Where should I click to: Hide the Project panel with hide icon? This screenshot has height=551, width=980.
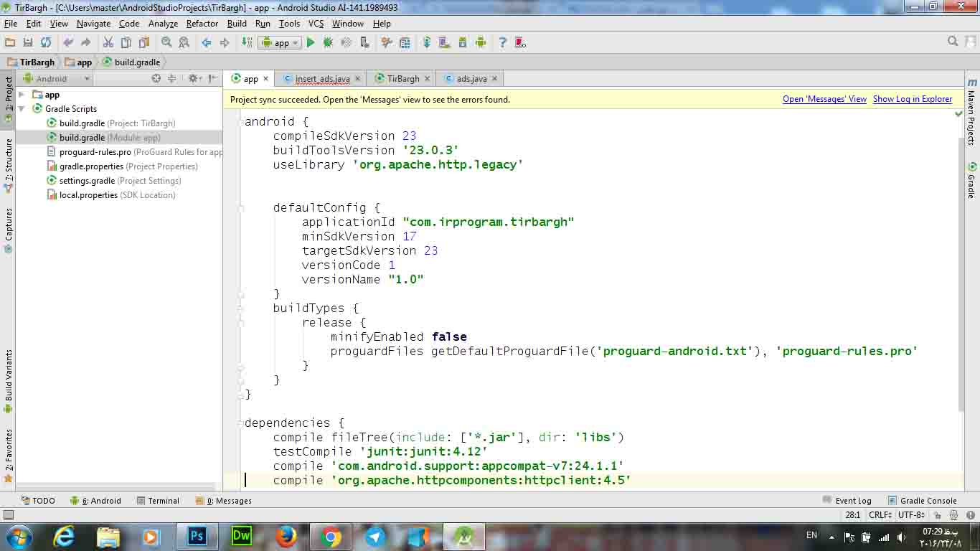coord(213,79)
